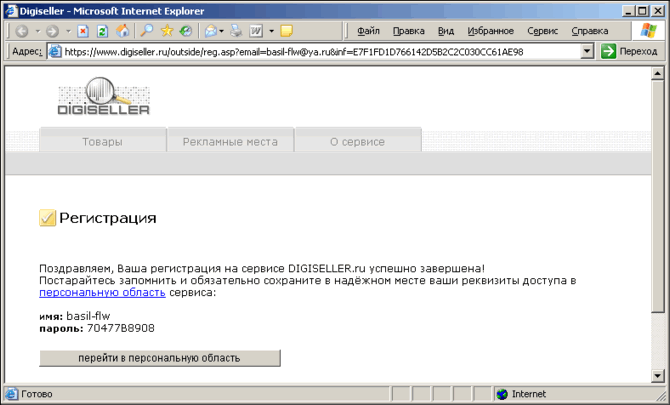Open Search magnifier icon in toolbar
The image size is (670, 405).
point(147,30)
